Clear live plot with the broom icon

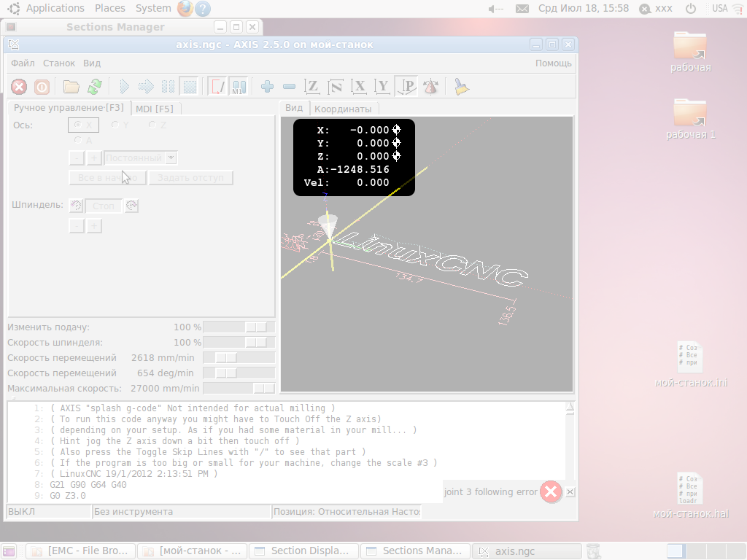coord(461,87)
